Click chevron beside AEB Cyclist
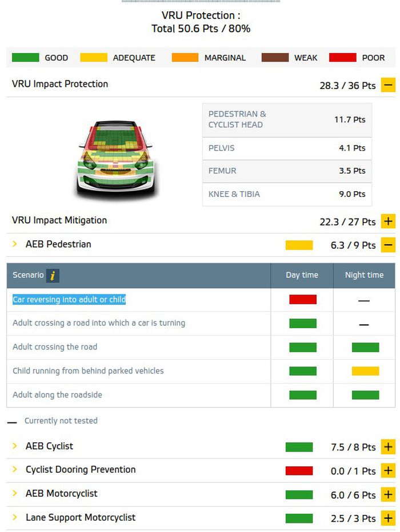Viewport: 400px width, 532px height. click(x=15, y=446)
